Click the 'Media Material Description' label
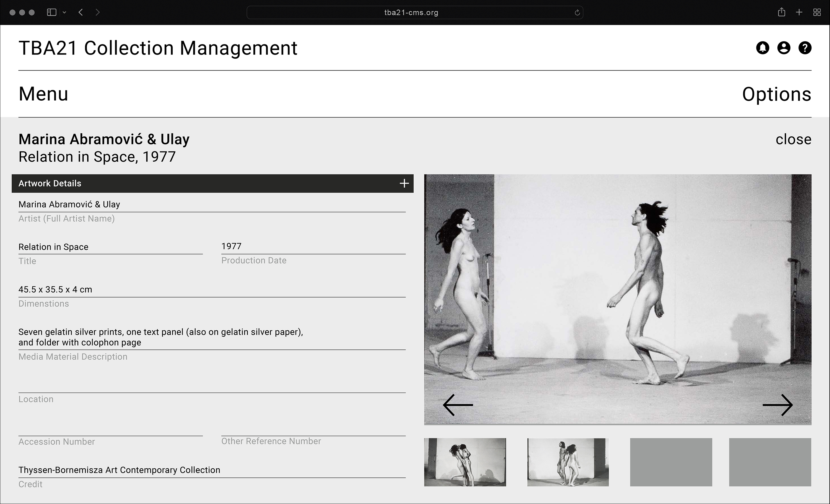The width and height of the screenshot is (830, 504). click(x=73, y=357)
